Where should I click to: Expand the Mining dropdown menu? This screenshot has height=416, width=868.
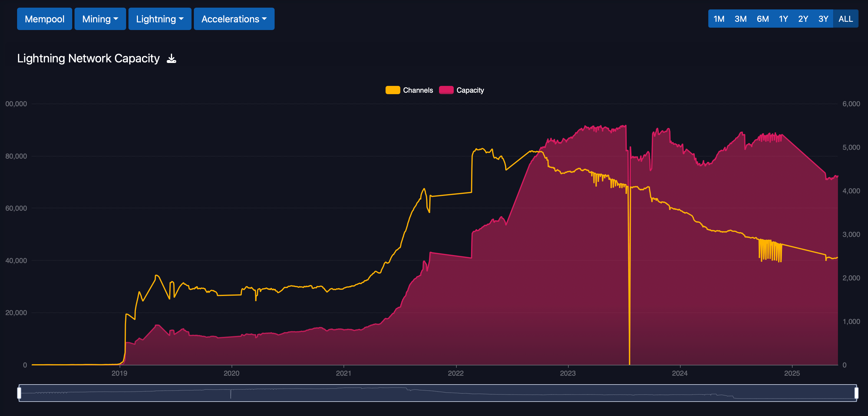click(100, 19)
